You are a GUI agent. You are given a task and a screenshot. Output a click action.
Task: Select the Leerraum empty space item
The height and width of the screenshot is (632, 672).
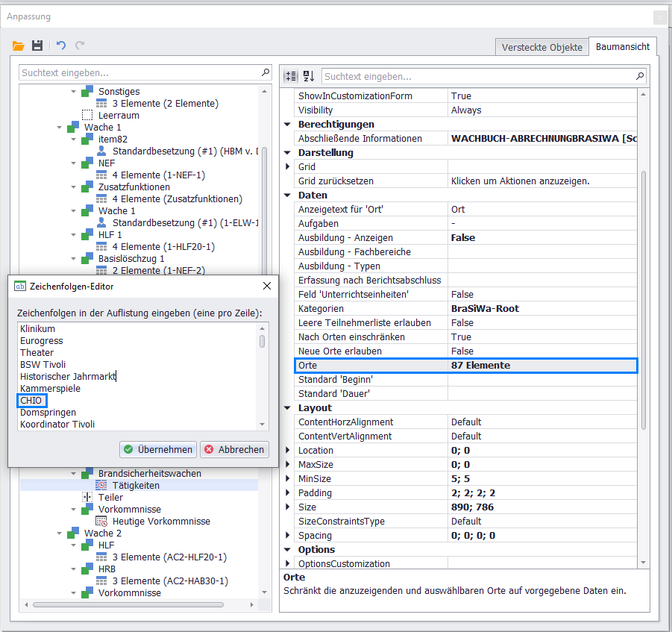(x=119, y=116)
